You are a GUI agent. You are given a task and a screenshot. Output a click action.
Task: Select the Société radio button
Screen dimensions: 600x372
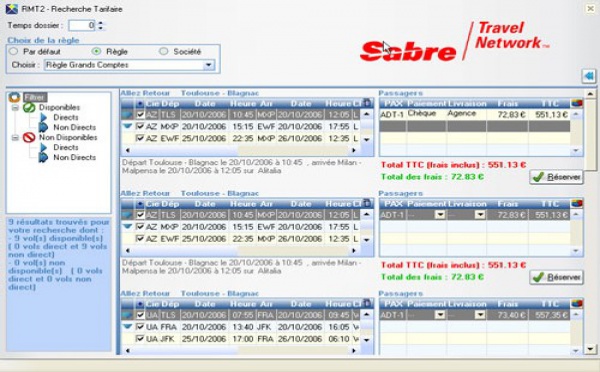tap(163, 51)
